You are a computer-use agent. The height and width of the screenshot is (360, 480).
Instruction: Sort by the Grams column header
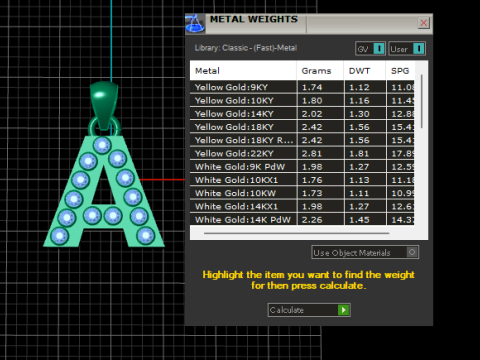pos(320,71)
